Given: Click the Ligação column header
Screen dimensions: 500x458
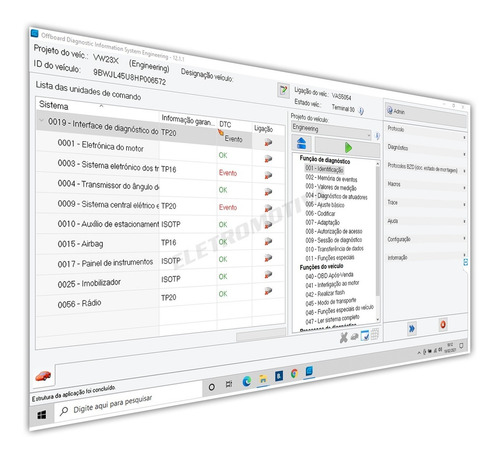Looking at the screenshot, I should click(x=268, y=130).
